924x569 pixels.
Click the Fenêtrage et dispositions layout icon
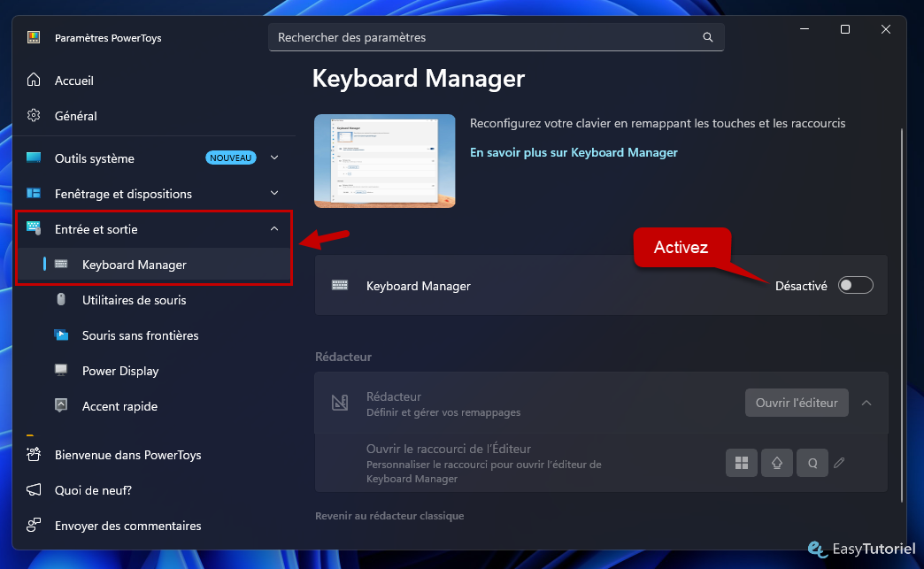click(x=34, y=193)
